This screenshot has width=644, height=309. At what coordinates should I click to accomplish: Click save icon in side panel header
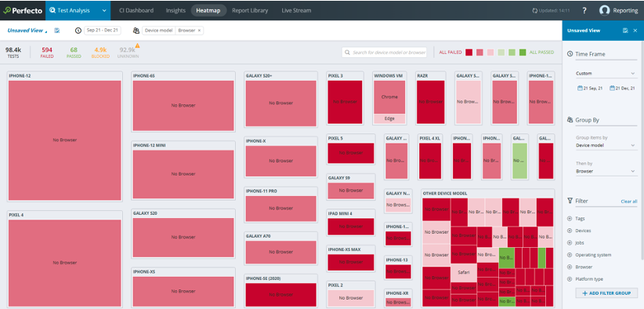tap(625, 31)
